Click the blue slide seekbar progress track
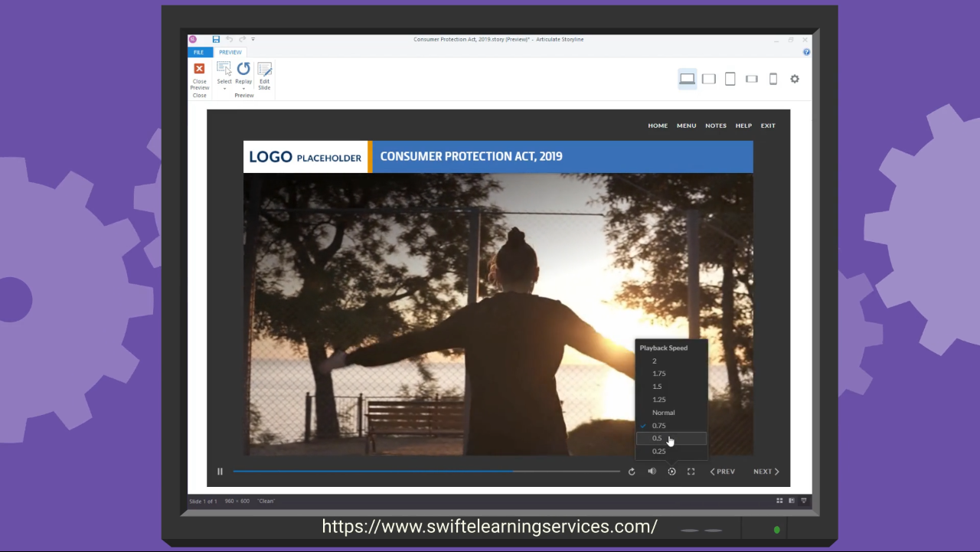This screenshot has width=980, height=552. pyautogui.click(x=426, y=472)
